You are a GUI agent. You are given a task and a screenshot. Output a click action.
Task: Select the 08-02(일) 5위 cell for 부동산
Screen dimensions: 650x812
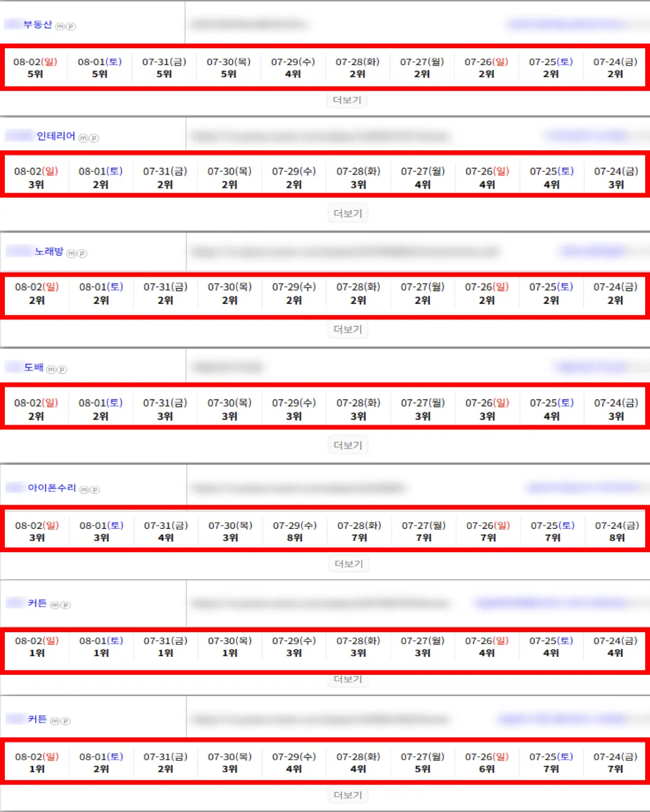(36, 68)
